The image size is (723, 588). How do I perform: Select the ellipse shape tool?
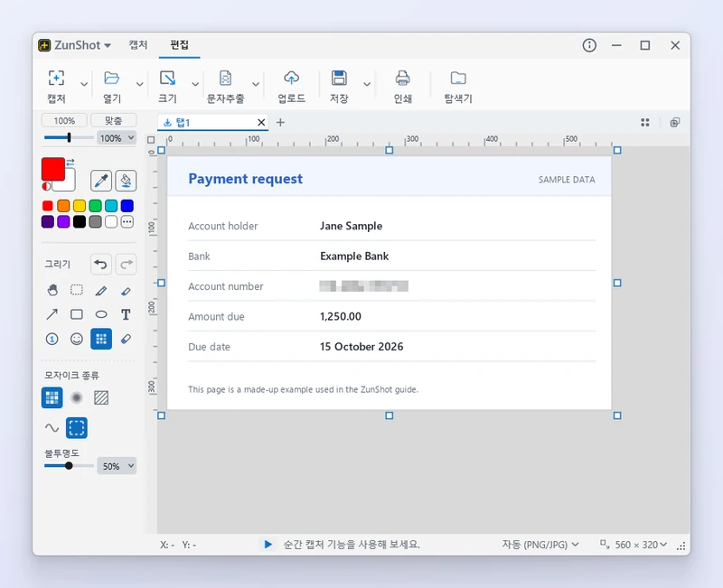[101, 314]
